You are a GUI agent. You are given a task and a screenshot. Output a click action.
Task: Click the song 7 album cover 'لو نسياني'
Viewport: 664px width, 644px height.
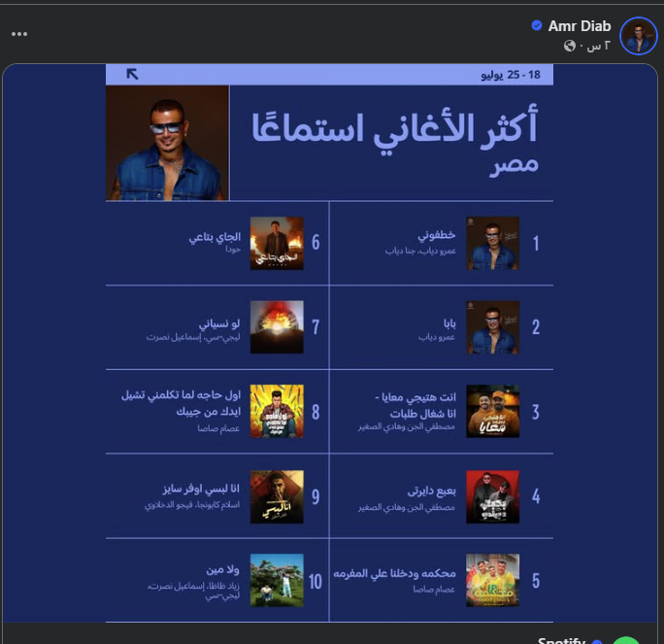277,327
